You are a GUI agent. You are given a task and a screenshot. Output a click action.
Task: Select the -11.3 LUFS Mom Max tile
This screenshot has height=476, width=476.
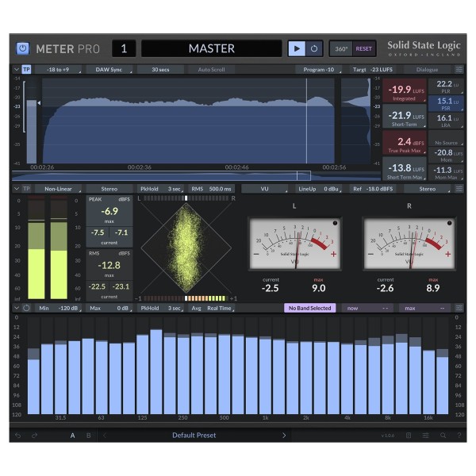[x=446, y=172]
